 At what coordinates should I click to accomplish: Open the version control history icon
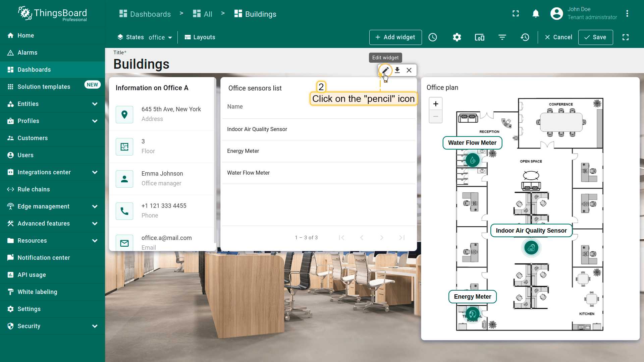pyautogui.click(x=525, y=37)
